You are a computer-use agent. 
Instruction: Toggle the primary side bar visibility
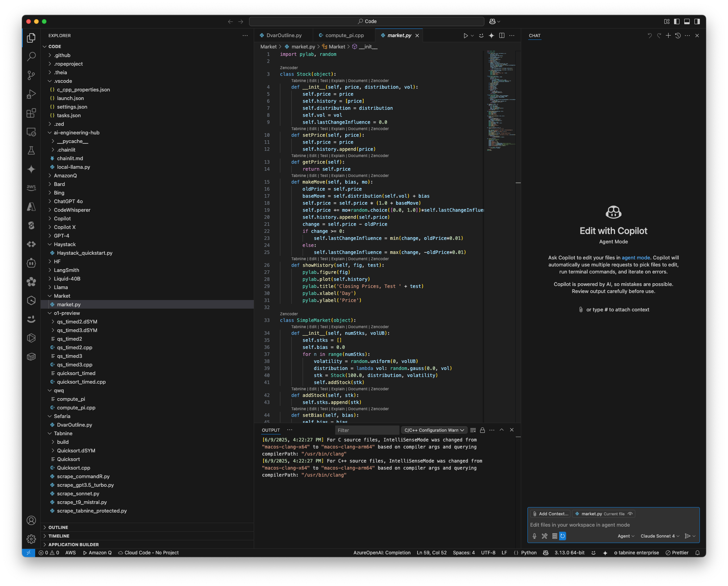click(677, 21)
